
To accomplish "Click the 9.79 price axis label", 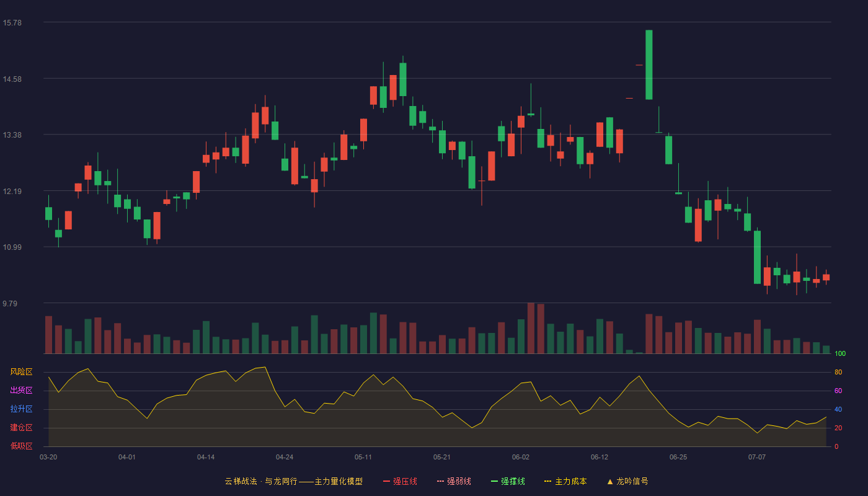I will point(10,304).
